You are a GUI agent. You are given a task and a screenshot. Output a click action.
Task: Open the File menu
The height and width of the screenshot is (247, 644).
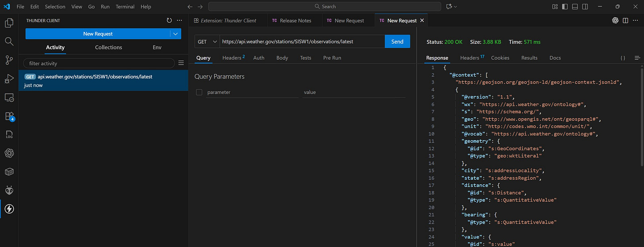click(x=20, y=7)
